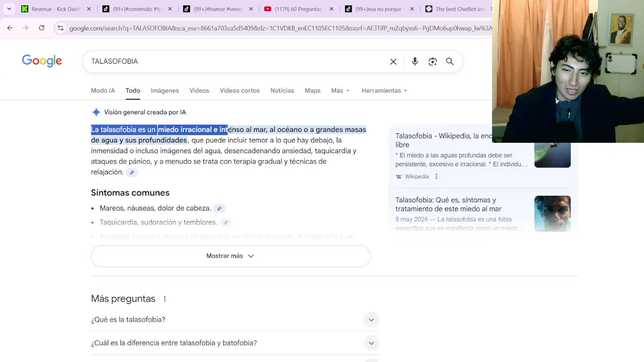The height and width of the screenshot is (362, 644).
Task: Click 'Síntomas comunes' heading
Action: coord(130,193)
